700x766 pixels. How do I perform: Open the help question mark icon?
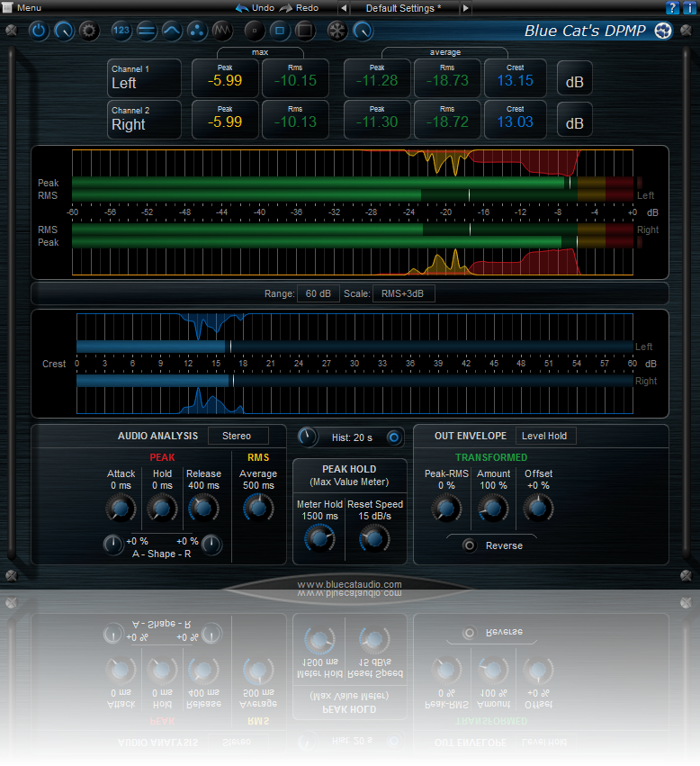point(671,7)
